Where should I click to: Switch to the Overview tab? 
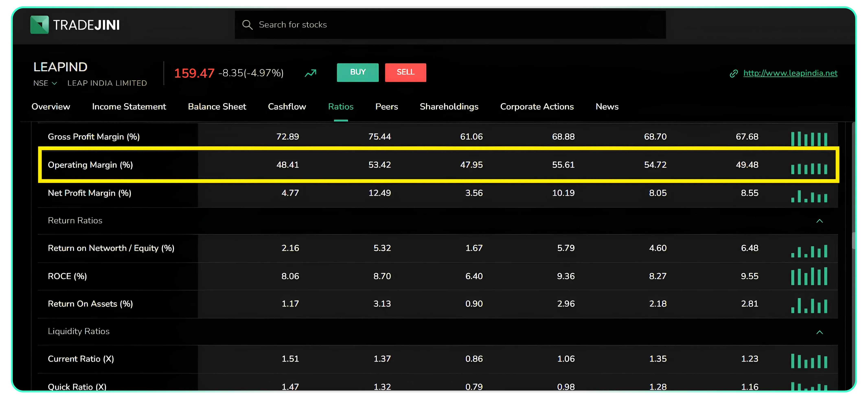coord(51,106)
